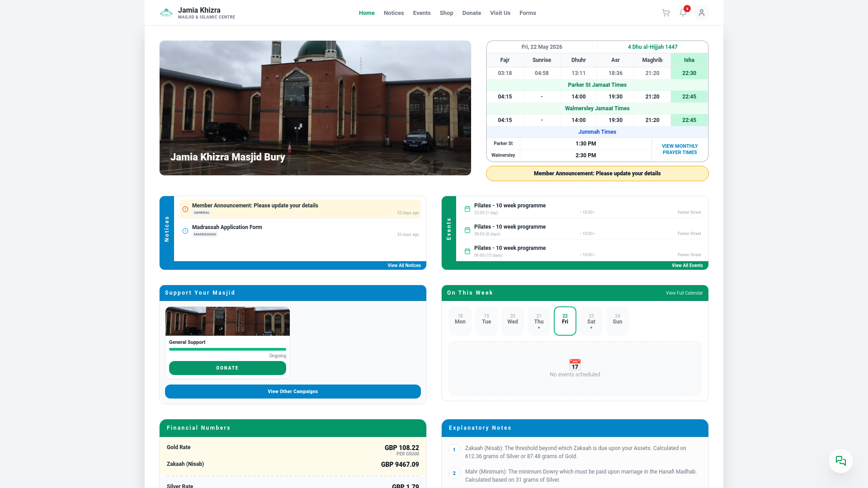Click the Jamia Khizra Masjid Bury hero image
Viewport: 868px width, 488px height.
pos(315,108)
